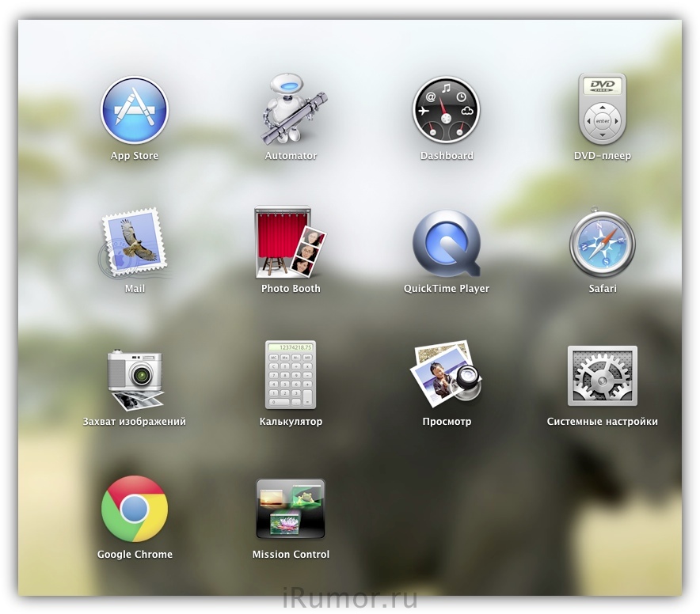Click the "Захват изображений" label text
Screen dimensions: 700x614
coord(135,422)
